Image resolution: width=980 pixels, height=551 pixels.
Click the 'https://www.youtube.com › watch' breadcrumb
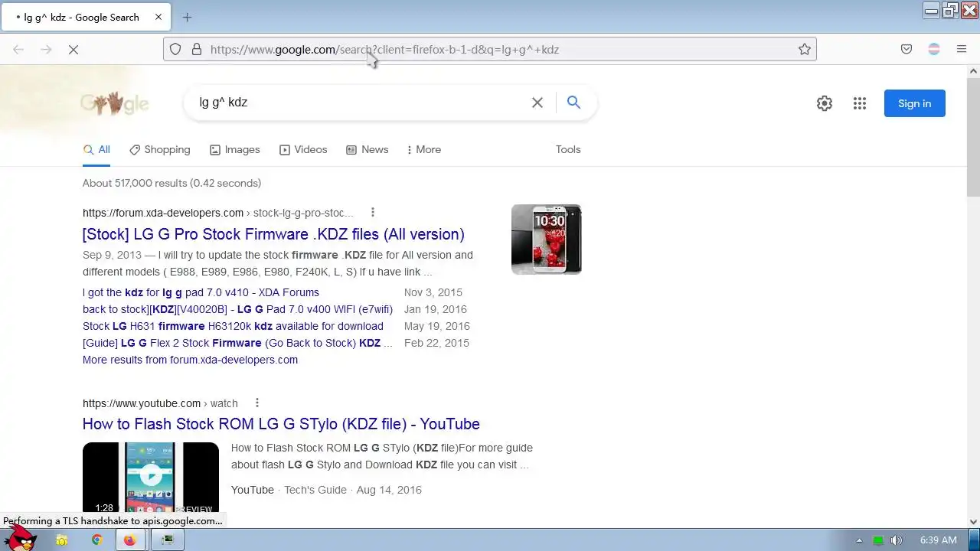click(x=160, y=403)
